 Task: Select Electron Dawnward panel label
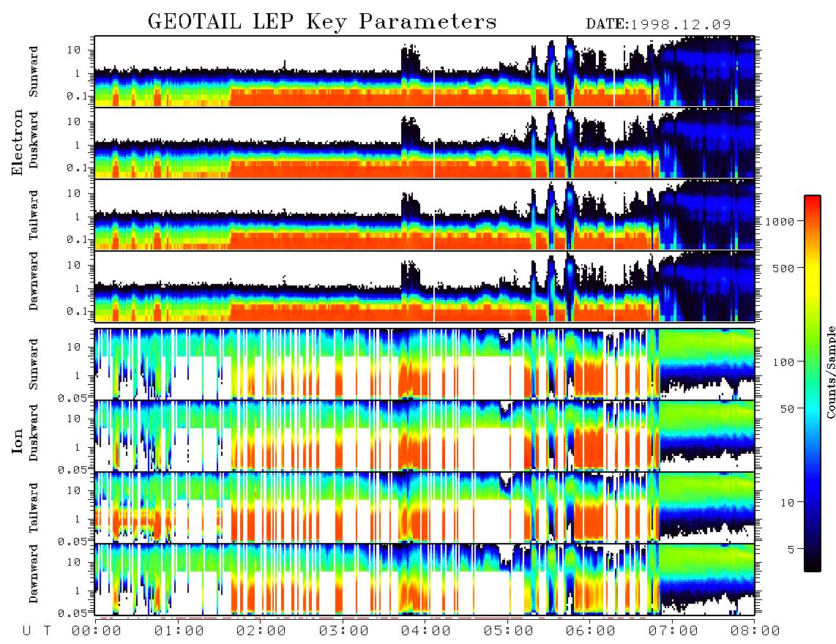34,281
